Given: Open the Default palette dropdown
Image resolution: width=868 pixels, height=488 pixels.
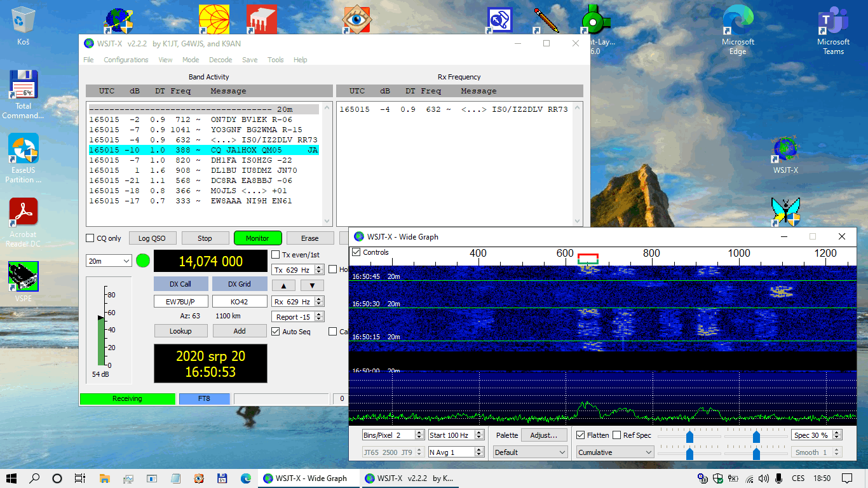Looking at the screenshot, I should point(530,452).
